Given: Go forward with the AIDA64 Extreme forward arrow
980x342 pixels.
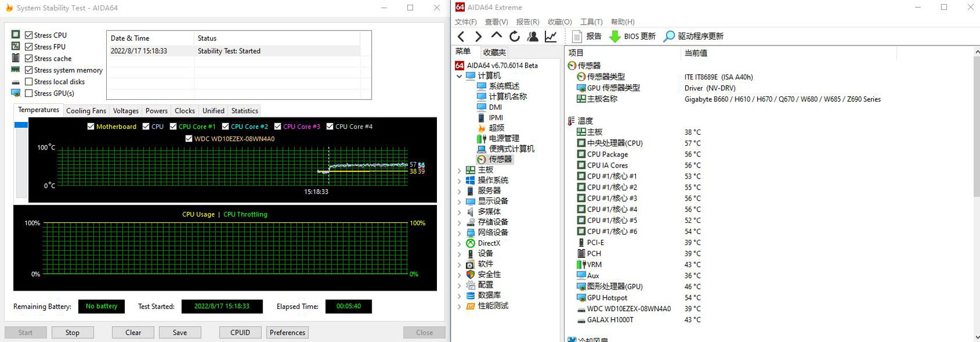Looking at the screenshot, I should point(478,36).
